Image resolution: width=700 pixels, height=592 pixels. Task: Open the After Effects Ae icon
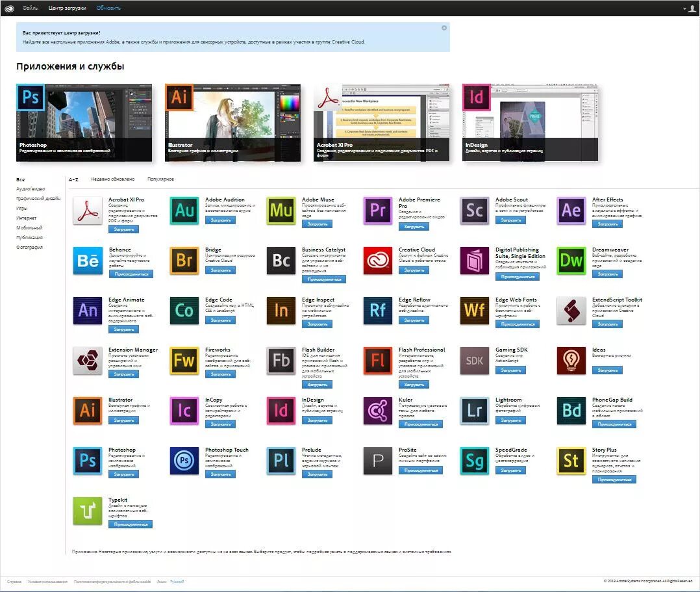point(571,211)
